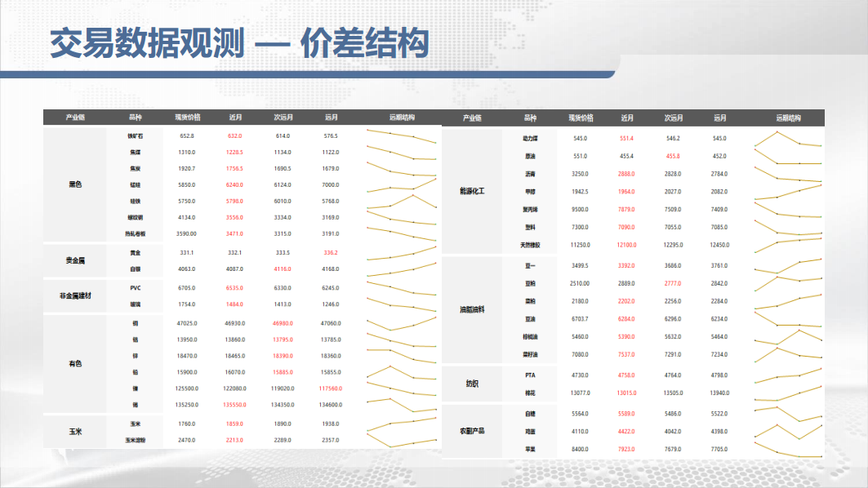The width and height of the screenshot is (868, 488).
Task: Click the term structure sparkline for 铁矿石
Action: tap(402, 135)
